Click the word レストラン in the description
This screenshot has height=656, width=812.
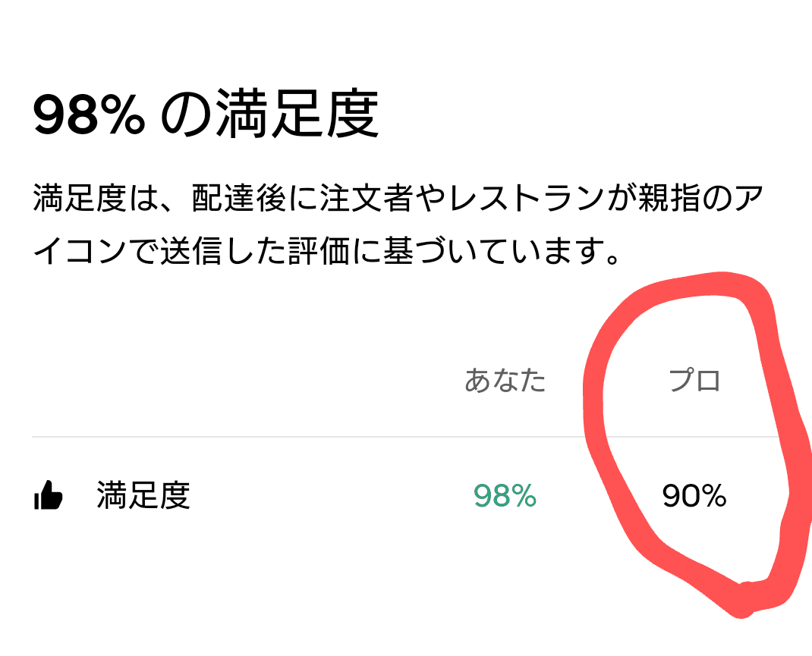[x=524, y=200]
